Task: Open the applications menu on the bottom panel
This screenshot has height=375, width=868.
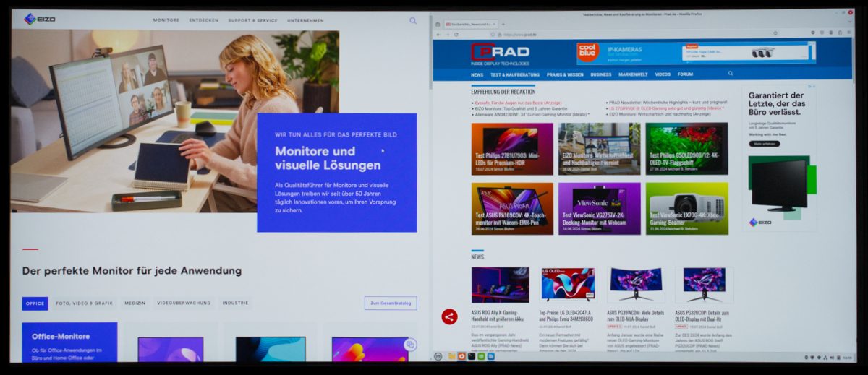Action: tap(438, 356)
